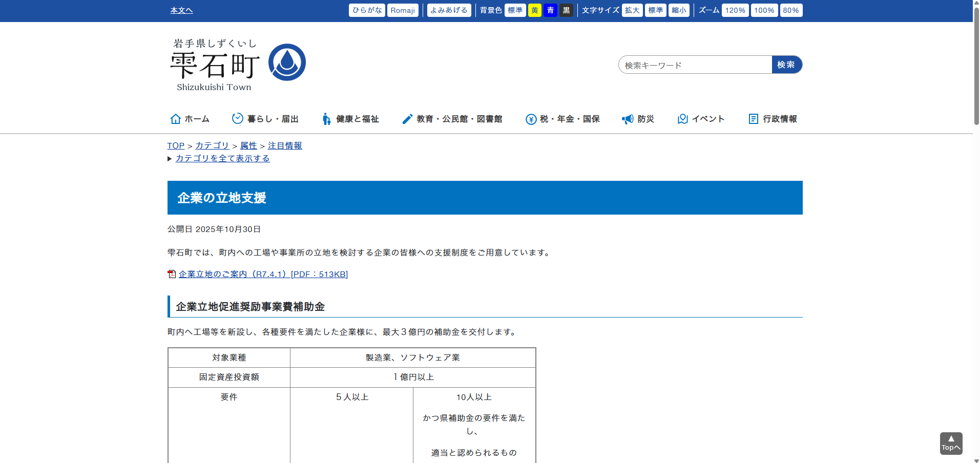Switch text display to ひらがな
Viewport: 980px width, 463px height.
coord(367,10)
